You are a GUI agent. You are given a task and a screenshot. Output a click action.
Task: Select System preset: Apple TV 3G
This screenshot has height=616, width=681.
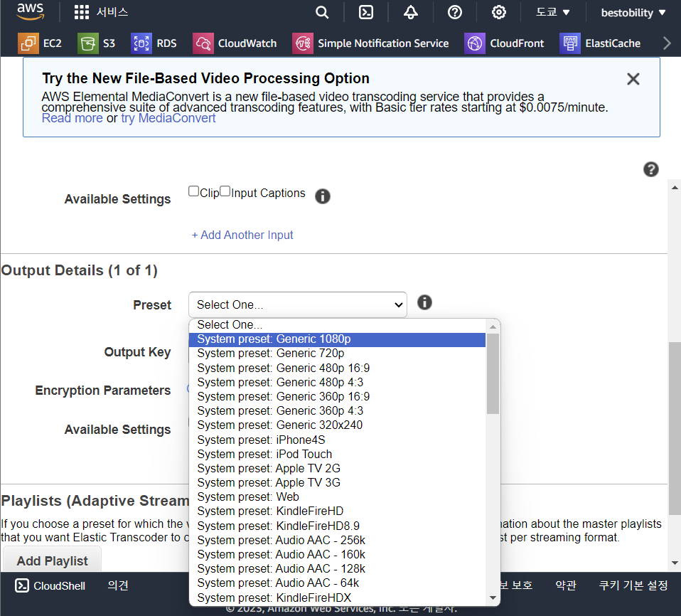pyautogui.click(x=337, y=482)
